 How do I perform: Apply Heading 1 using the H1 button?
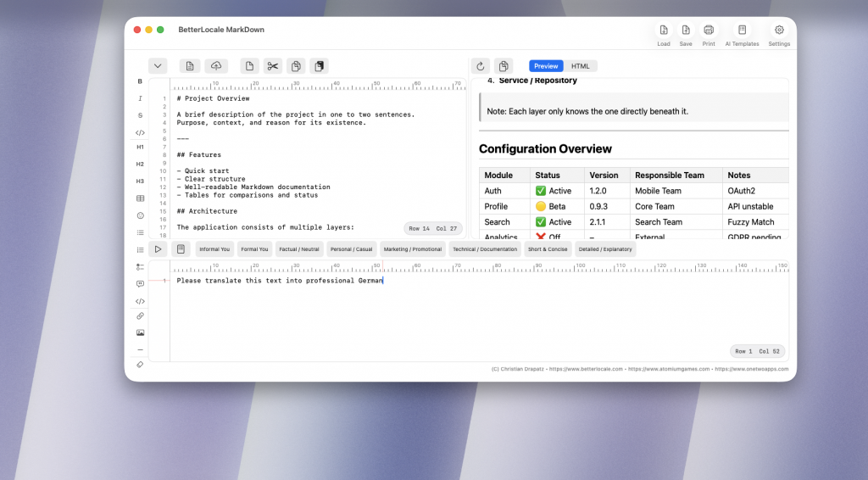coord(140,147)
